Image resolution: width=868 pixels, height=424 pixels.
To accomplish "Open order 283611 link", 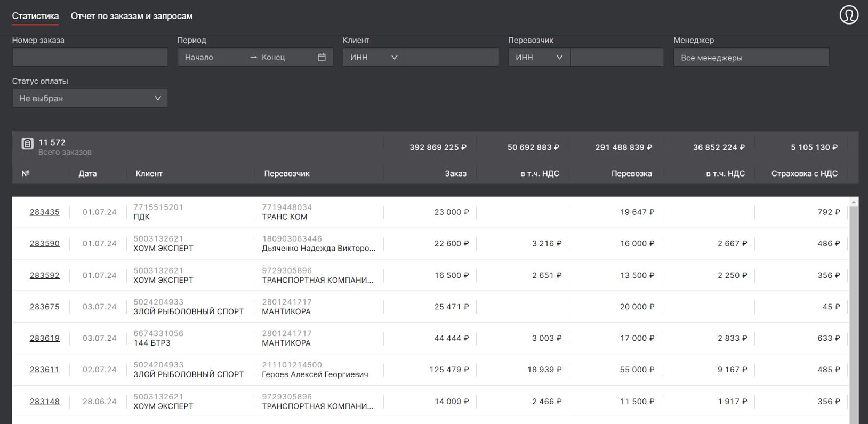I will pos(44,370).
